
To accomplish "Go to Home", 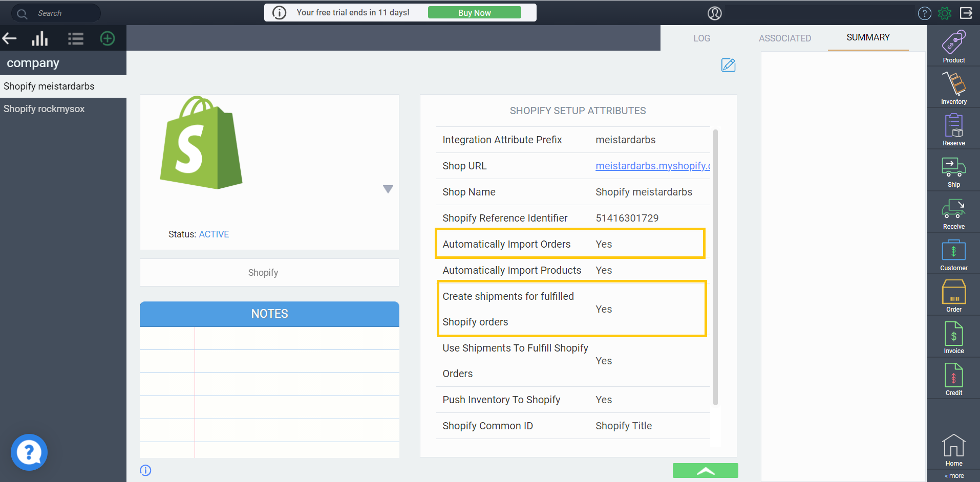I will [x=953, y=450].
